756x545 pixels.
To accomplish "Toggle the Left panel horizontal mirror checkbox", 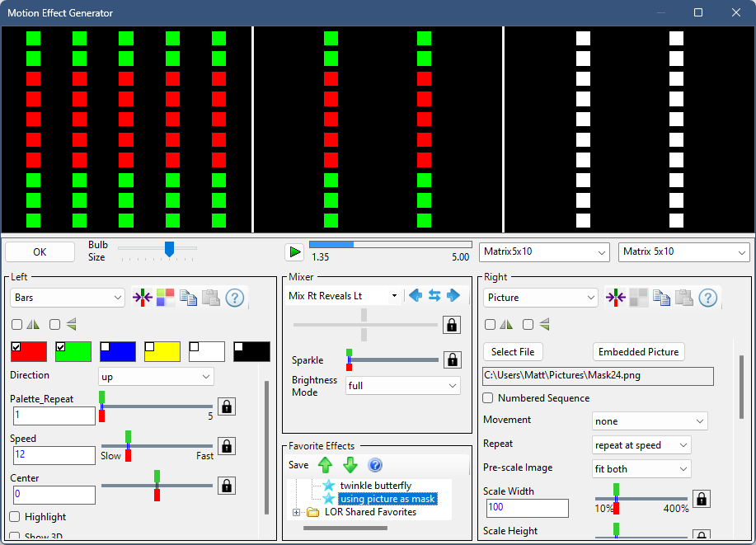I will [x=16, y=325].
